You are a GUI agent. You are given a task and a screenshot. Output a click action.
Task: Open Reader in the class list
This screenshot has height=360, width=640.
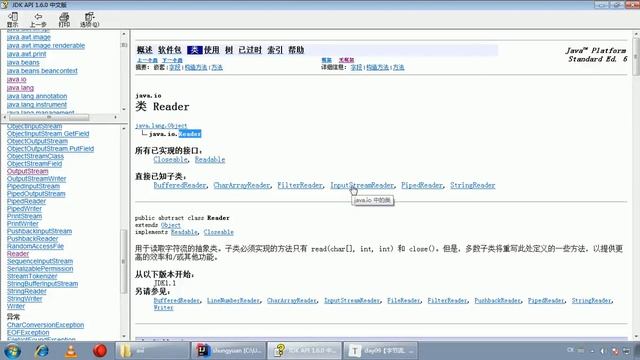(x=18, y=254)
